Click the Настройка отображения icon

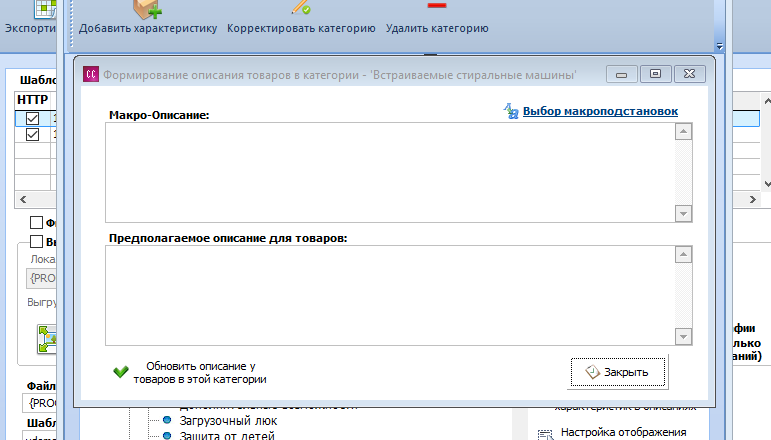(545, 434)
